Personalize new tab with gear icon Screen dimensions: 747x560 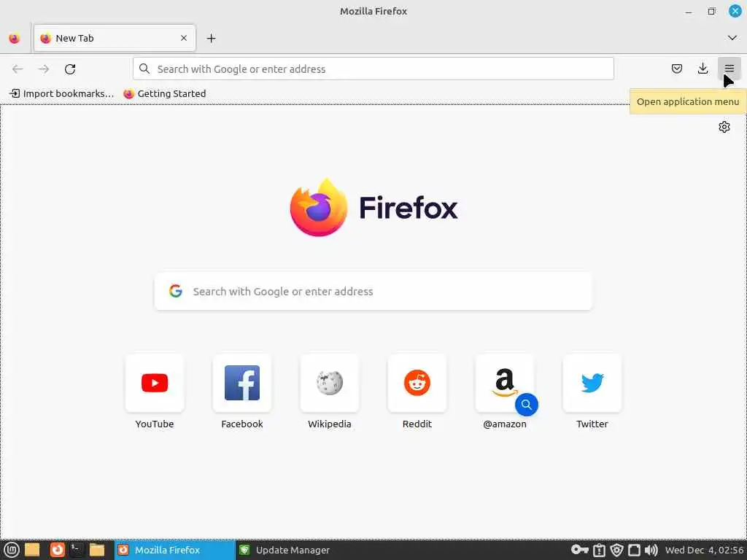[724, 127]
